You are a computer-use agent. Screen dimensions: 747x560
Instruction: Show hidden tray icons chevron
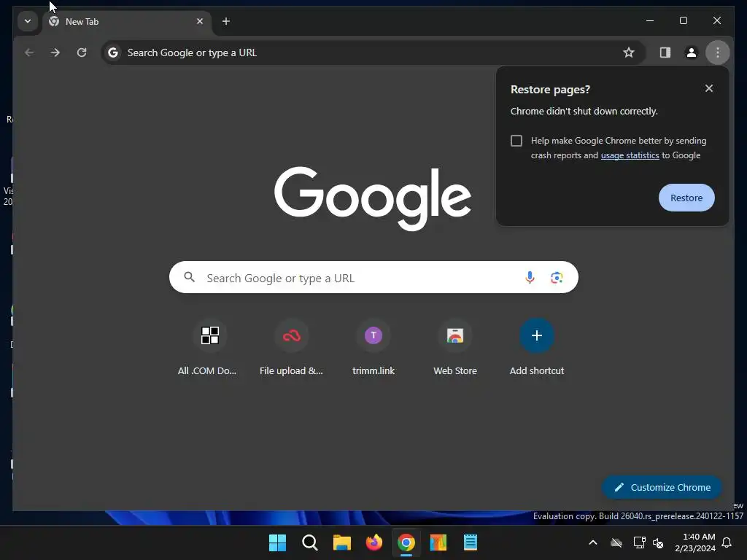(593, 542)
